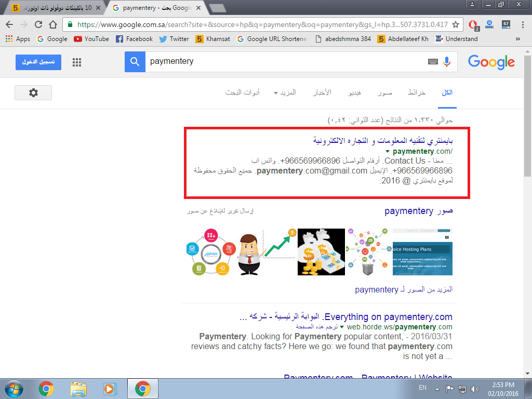Switch to the فيديو (Videos) tab
Viewport: 532px width, 399px height.
pyautogui.click(x=354, y=92)
